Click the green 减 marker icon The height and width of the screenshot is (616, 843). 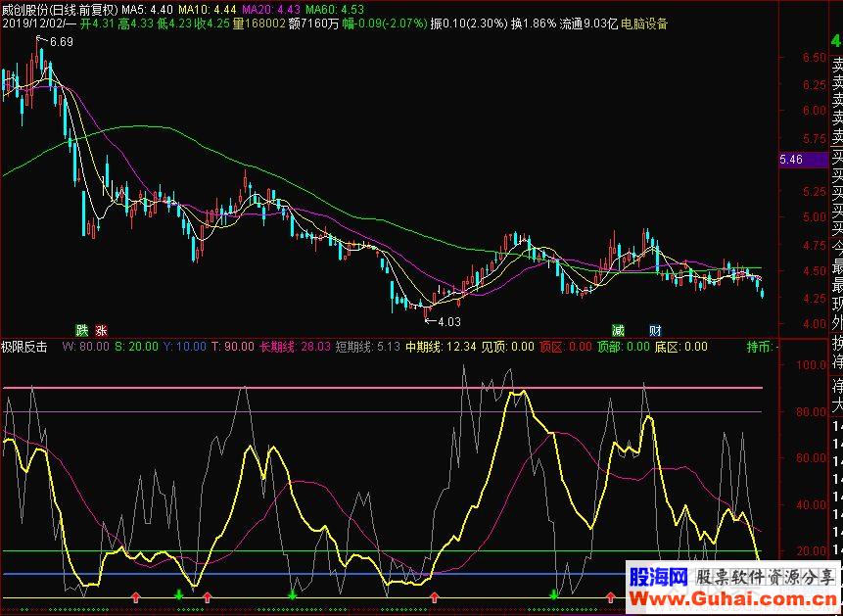pos(618,330)
